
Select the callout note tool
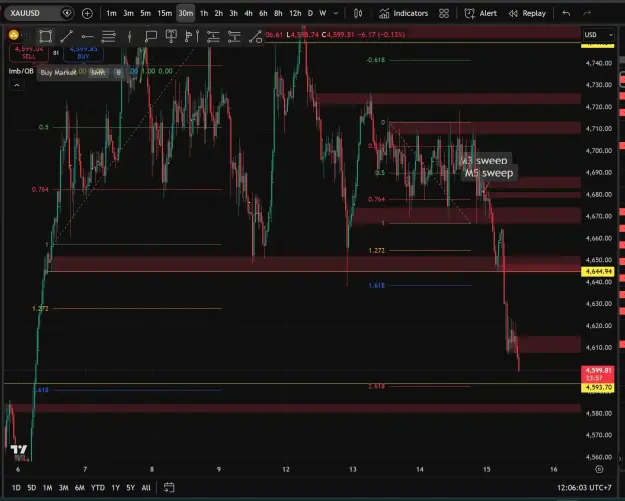151,37
